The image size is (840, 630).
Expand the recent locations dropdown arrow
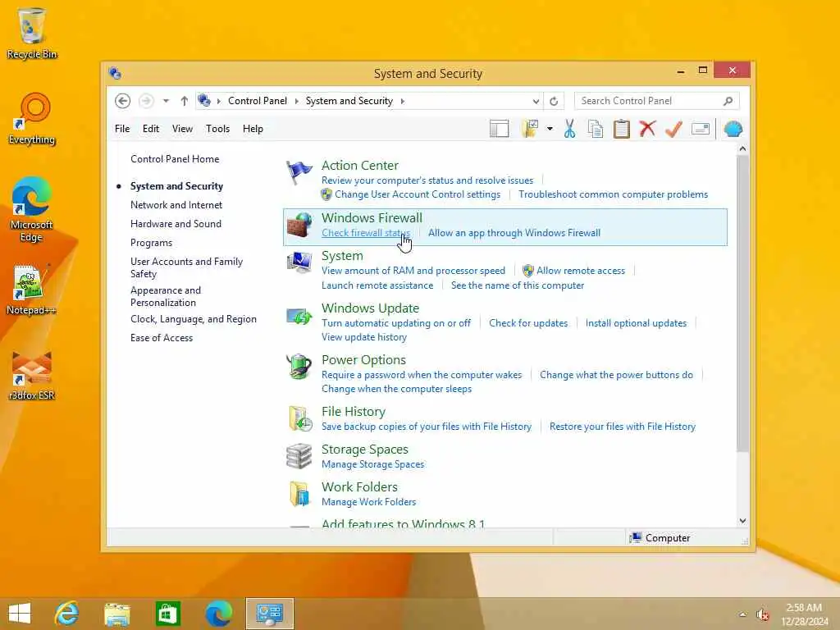tap(166, 101)
